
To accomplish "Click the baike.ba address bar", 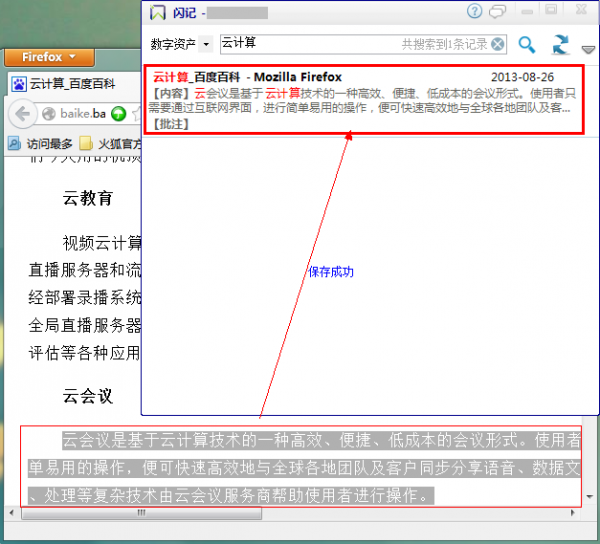I will click(x=83, y=114).
